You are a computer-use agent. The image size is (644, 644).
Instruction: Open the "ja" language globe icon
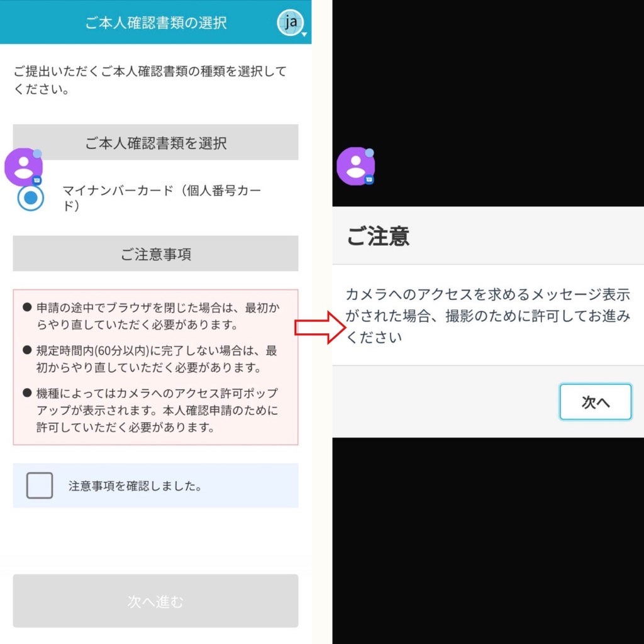(x=290, y=22)
